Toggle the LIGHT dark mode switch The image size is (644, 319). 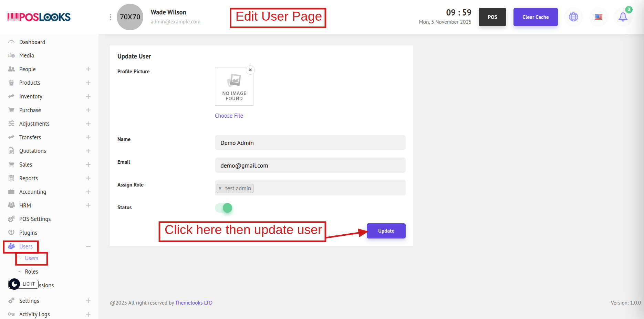click(14, 284)
